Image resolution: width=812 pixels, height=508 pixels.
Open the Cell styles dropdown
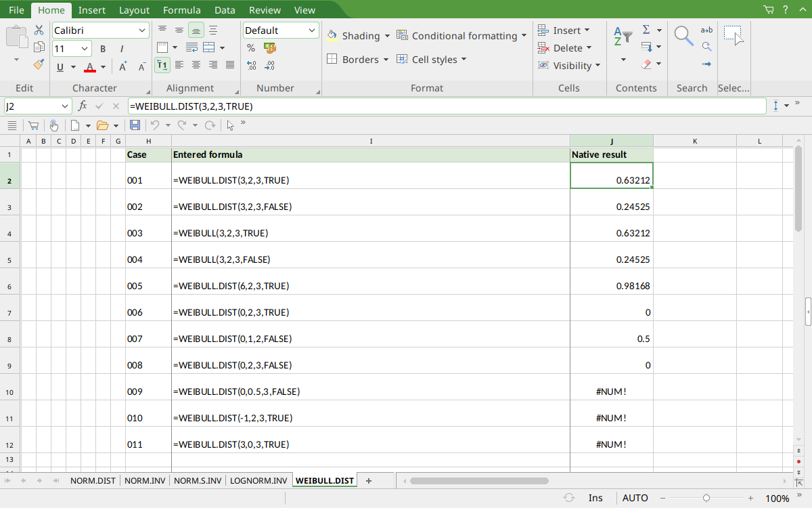tap(464, 60)
